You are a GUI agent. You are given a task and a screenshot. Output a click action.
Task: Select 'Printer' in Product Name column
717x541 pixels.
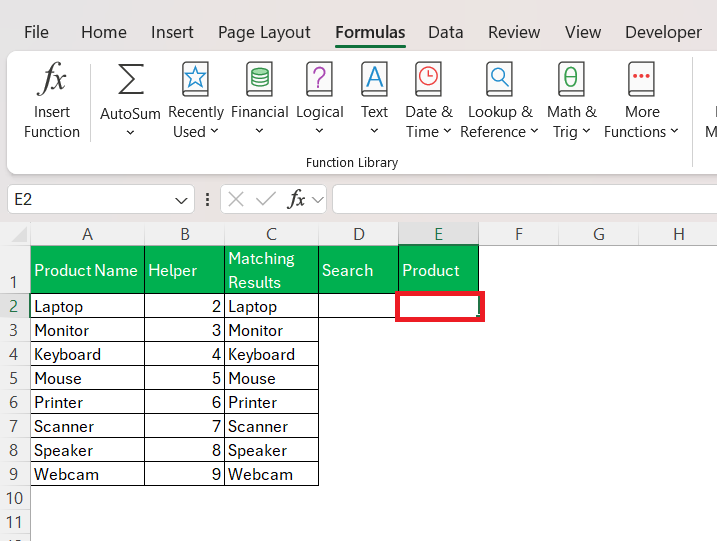point(87,402)
